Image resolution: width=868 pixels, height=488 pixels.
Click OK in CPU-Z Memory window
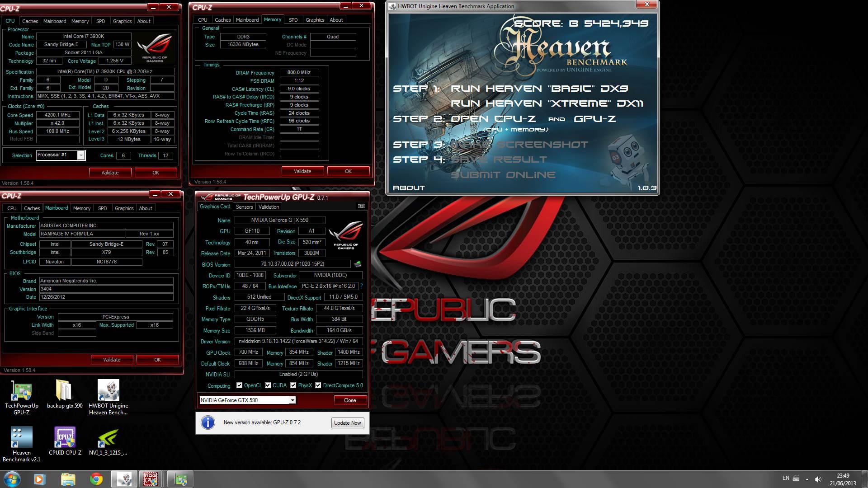(348, 171)
